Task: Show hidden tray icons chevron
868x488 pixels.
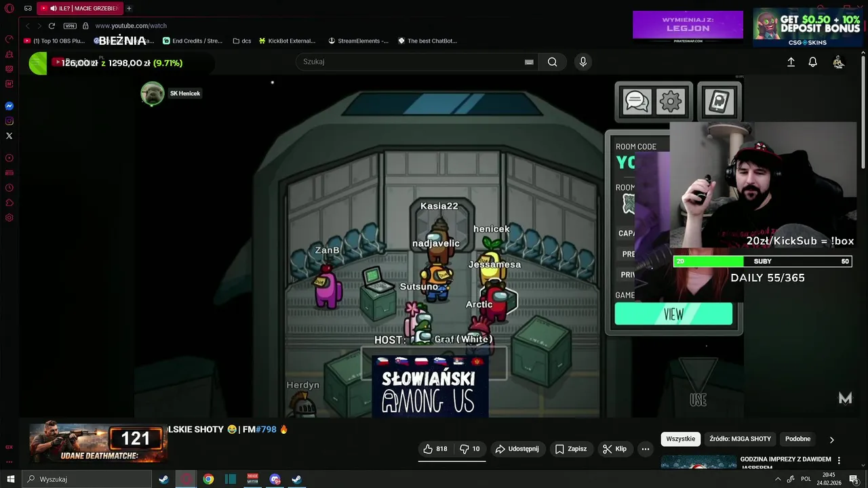Action: pos(777,479)
